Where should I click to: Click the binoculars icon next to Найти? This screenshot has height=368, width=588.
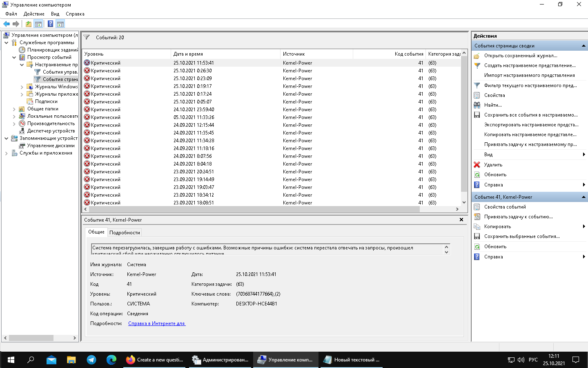coord(477,105)
